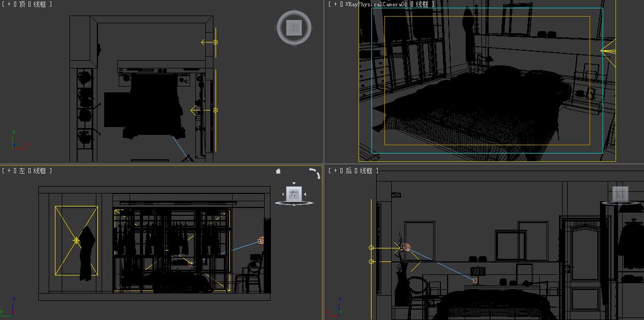This screenshot has width=644, height=320.
Task: Open the 线框 shading menu in the 左 viewport
Action: click(x=40, y=171)
